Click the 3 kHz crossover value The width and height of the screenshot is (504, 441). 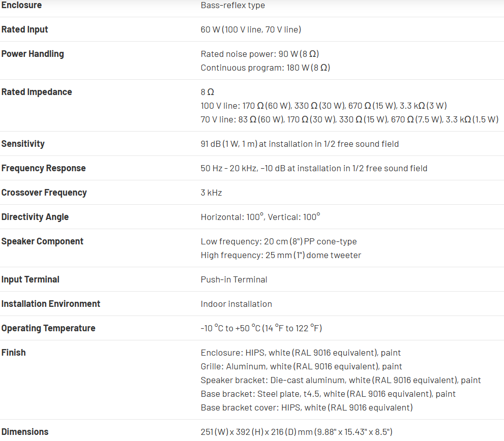point(211,193)
